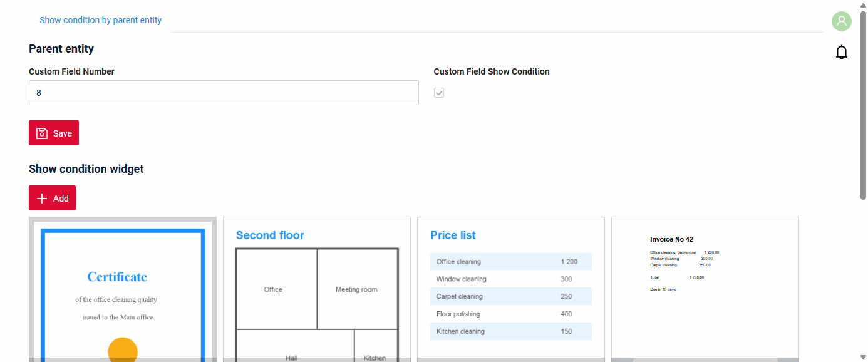Toggle the Custom Field Show Condition checkbox
The image size is (868, 362).
[439, 93]
